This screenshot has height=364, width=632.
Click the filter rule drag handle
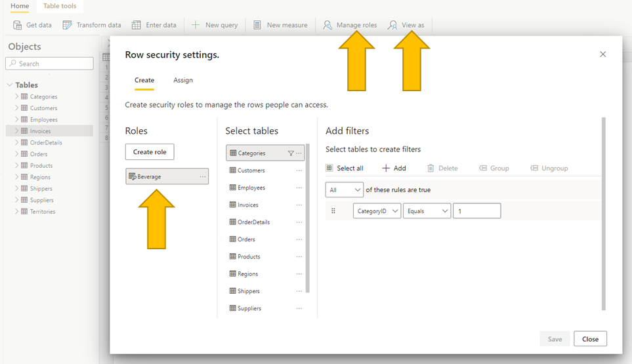(x=333, y=211)
